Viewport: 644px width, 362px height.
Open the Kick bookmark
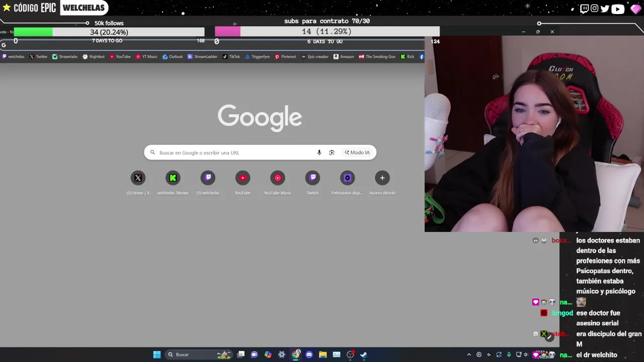[408, 57]
